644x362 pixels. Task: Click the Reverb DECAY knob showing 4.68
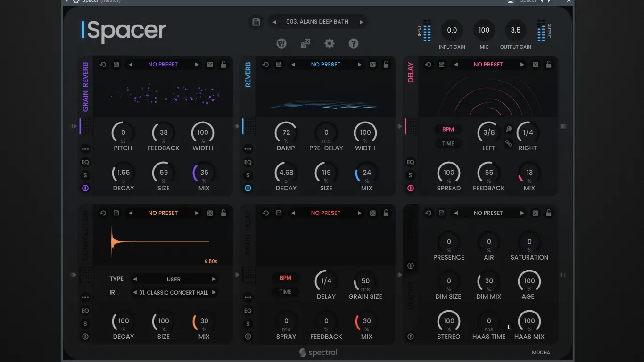click(x=286, y=173)
